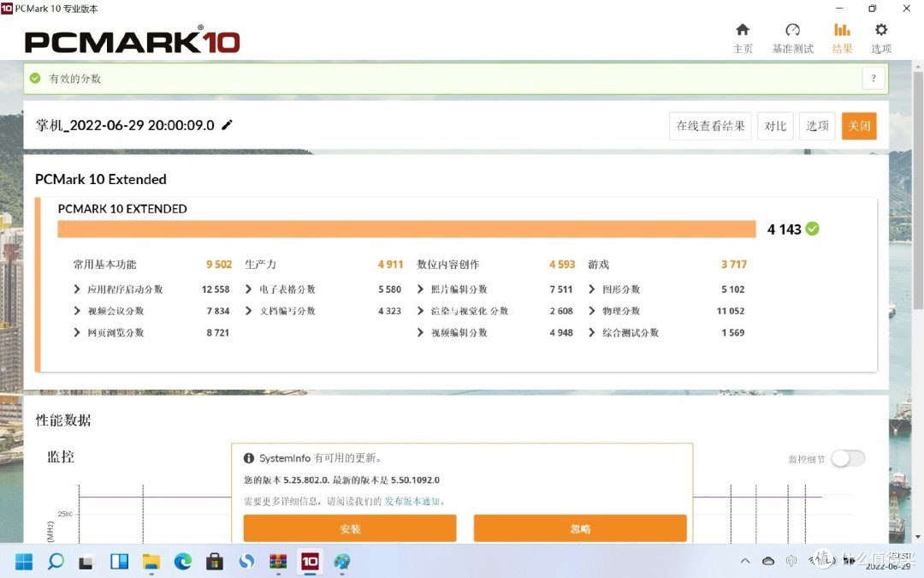Image resolution: width=924 pixels, height=578 pixels.
Task: Expand 照片编辑分数 row
Action: (x=420, y=289)
